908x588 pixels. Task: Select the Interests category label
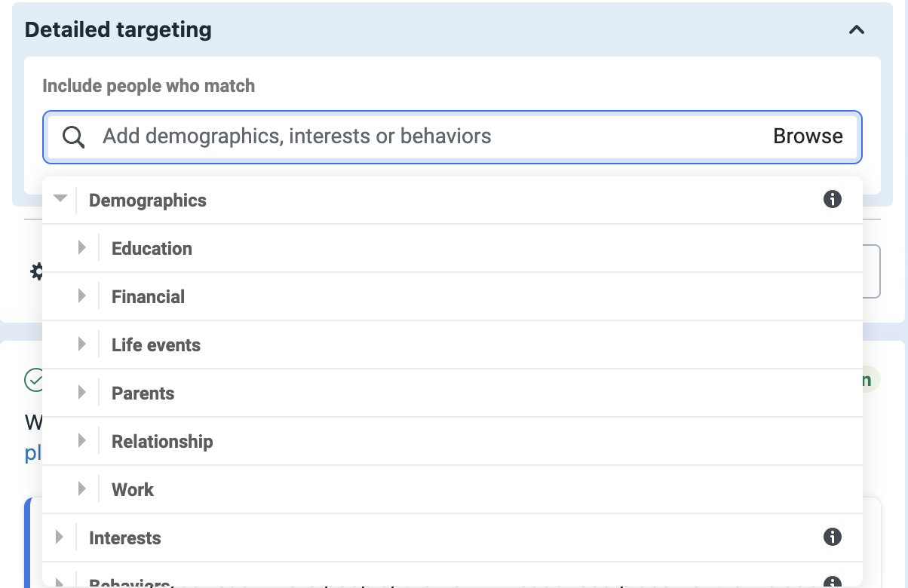coord(124,538)
